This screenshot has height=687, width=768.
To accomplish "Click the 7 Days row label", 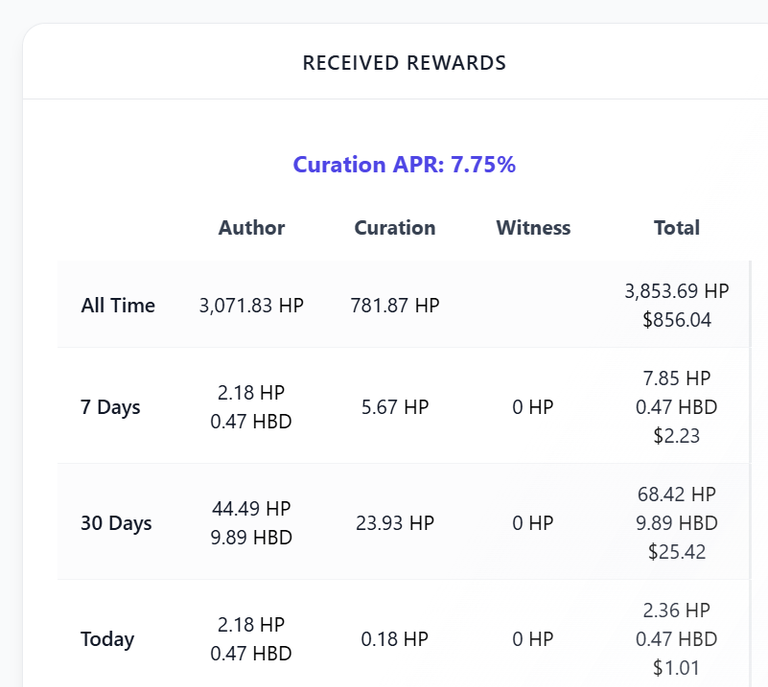I will coord(111,408).
